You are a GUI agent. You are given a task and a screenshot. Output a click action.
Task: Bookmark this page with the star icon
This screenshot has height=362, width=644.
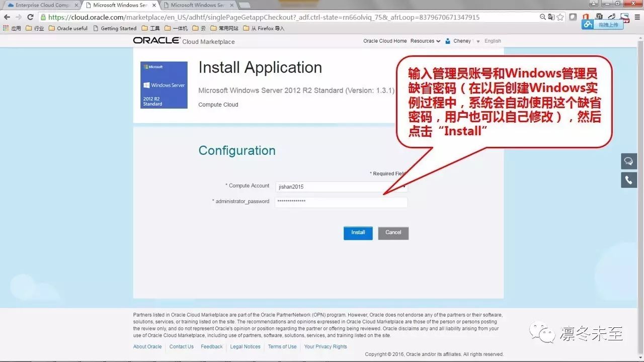pos(560,17)
